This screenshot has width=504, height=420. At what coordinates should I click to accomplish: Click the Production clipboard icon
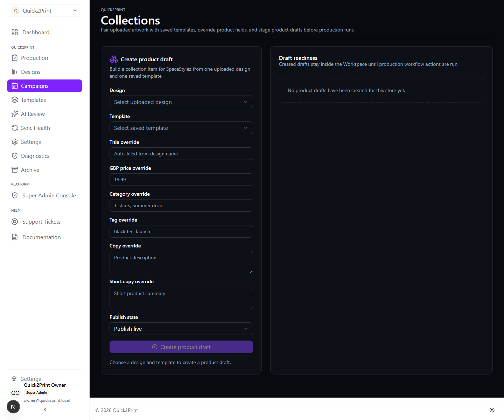(15, 58)
